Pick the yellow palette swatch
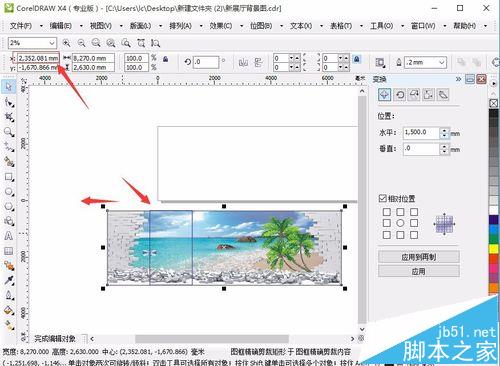 (494, 249)
